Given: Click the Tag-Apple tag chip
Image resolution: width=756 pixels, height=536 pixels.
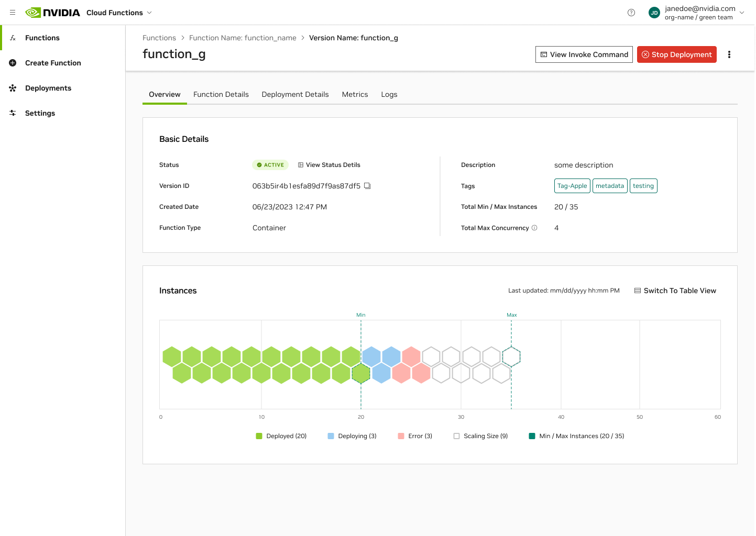Looking at the screenshot, I should (x=572, y=186).
